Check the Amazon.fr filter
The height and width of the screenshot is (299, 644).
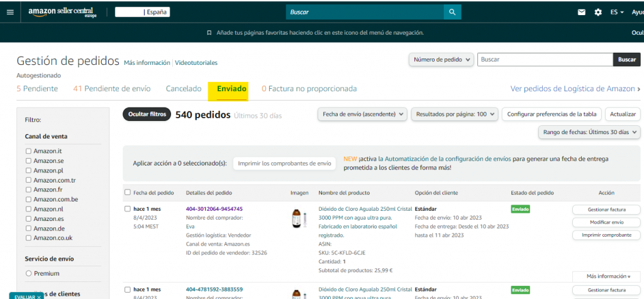click(28, 189)
